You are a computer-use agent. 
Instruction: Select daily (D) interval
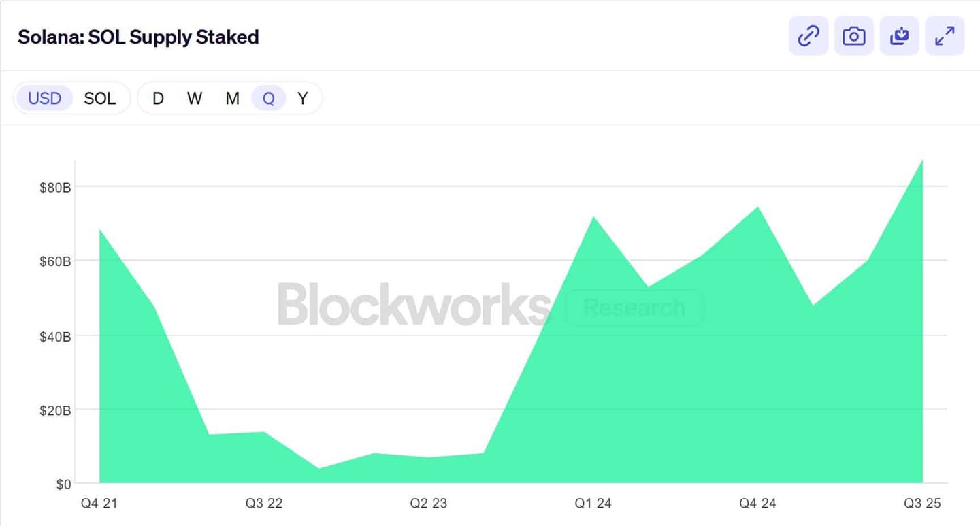[158, 99]
